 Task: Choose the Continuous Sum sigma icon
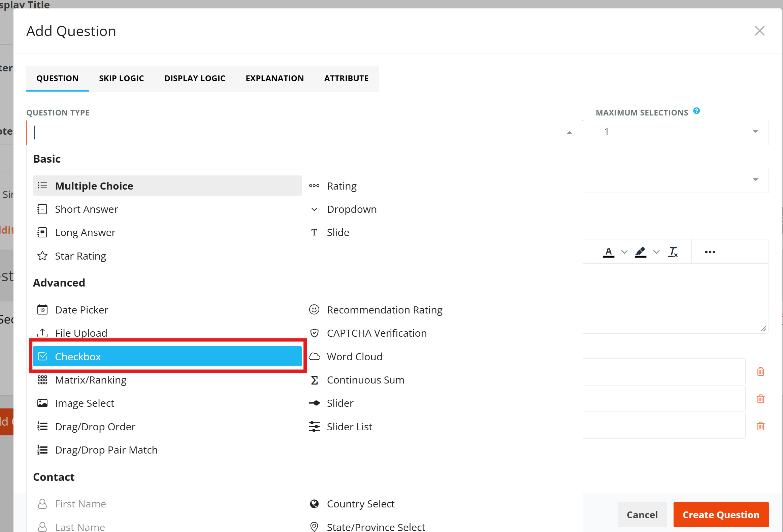click(314, 380)
